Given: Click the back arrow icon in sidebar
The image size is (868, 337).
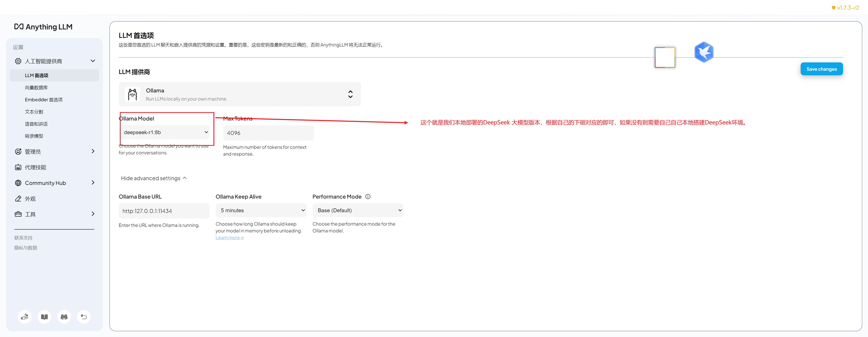Looking at the screenshot, I should pos(84,317).
